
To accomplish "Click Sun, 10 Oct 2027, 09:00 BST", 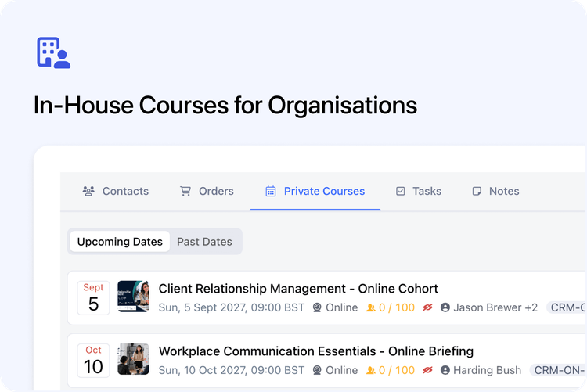I will tap(232, 370).
